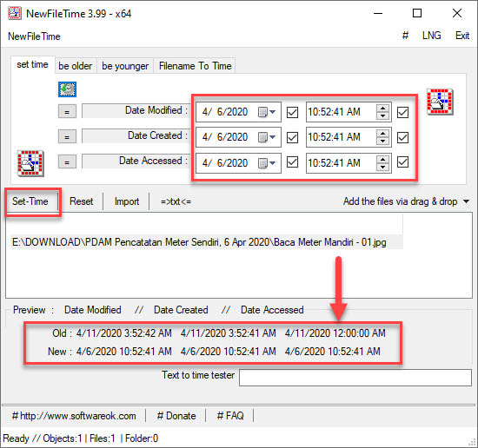Close the NewFileTime window
This screenshot has height=448, width=478.
pos(457,13)
